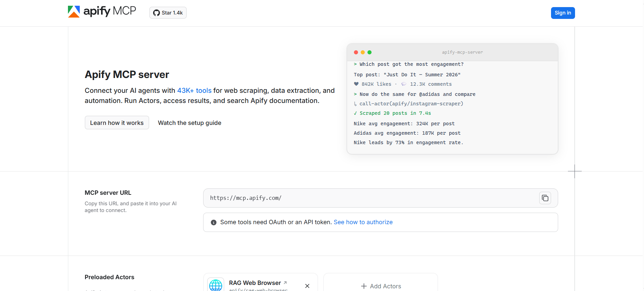
Task: Open the GitHub Star 1.4k button
Action: (x=168, y=13)
